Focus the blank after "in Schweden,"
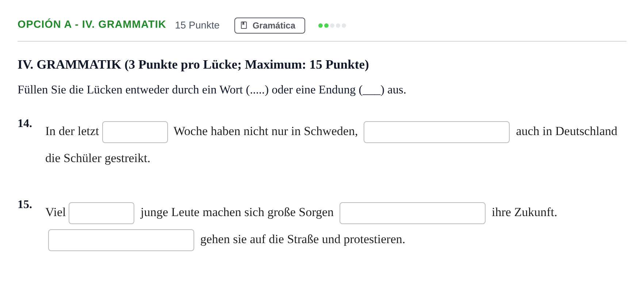 tap(437, 132)
